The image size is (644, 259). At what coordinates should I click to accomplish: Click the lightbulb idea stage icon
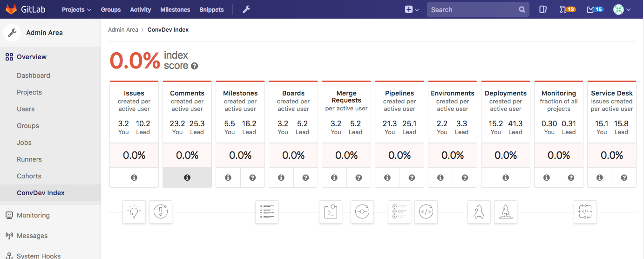[134, 212]
